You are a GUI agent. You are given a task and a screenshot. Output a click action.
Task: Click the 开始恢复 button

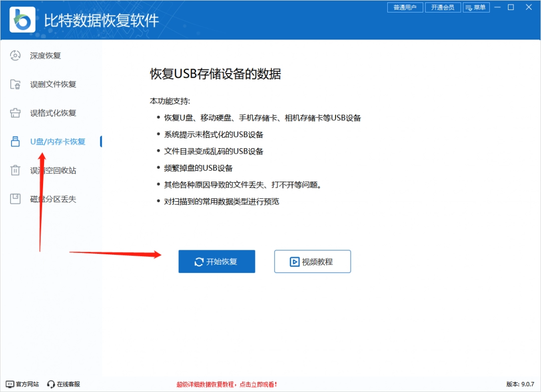[x=216, y=261]
